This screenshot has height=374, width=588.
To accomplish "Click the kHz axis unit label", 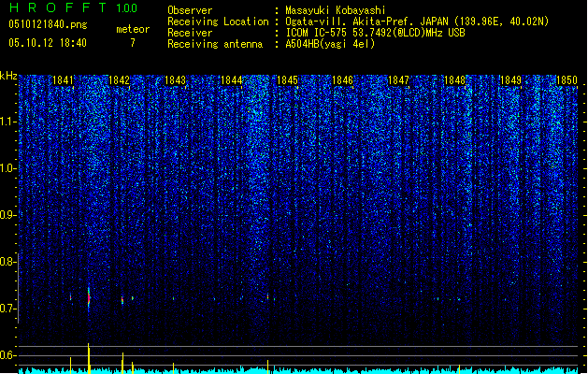I will click(8, 76).
